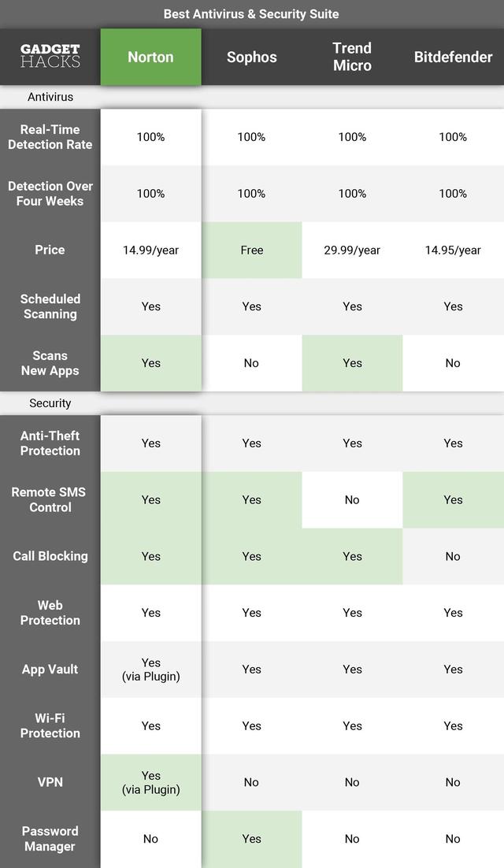Click the Wi-Fi Protection row label
This screenshot has width=504, height=868.
coord(50,725)
